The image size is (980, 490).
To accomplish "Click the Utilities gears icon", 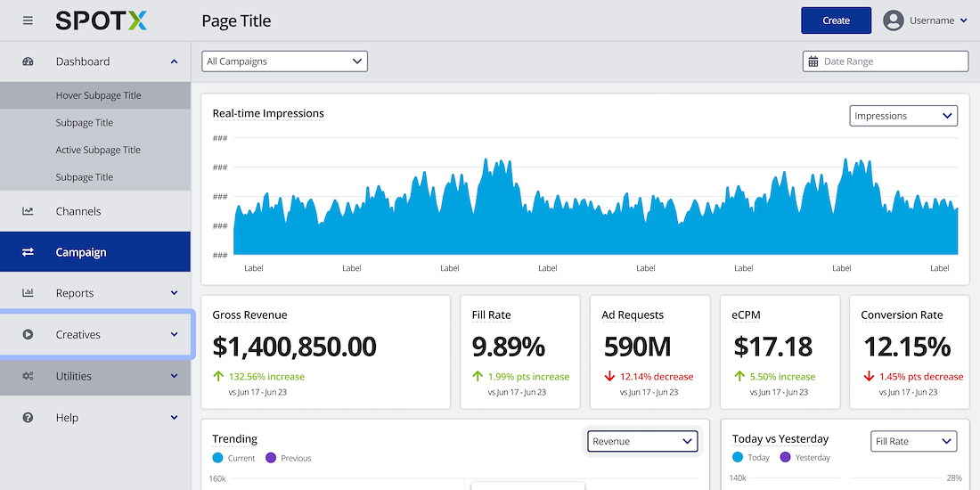I will pyautogui.click(x=28, y=376).
